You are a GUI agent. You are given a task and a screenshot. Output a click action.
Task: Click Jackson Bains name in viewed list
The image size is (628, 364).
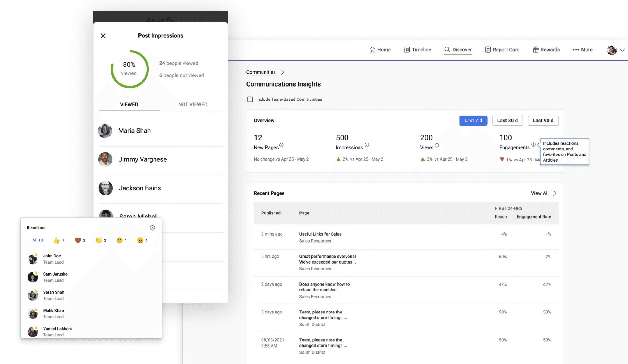click(140, 188)
